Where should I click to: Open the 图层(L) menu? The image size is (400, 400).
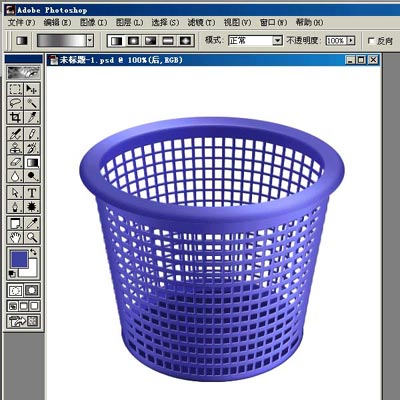click(x=129, y=22)
